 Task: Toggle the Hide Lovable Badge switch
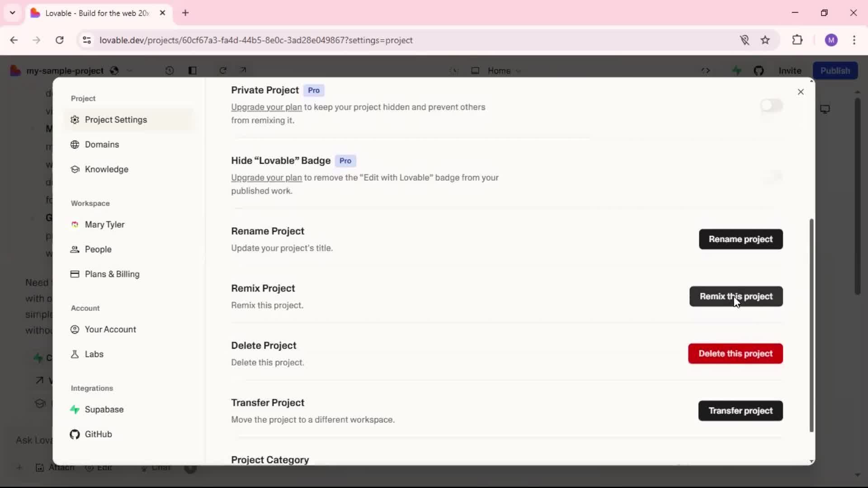pyautogui.click(x=771, y=176)
